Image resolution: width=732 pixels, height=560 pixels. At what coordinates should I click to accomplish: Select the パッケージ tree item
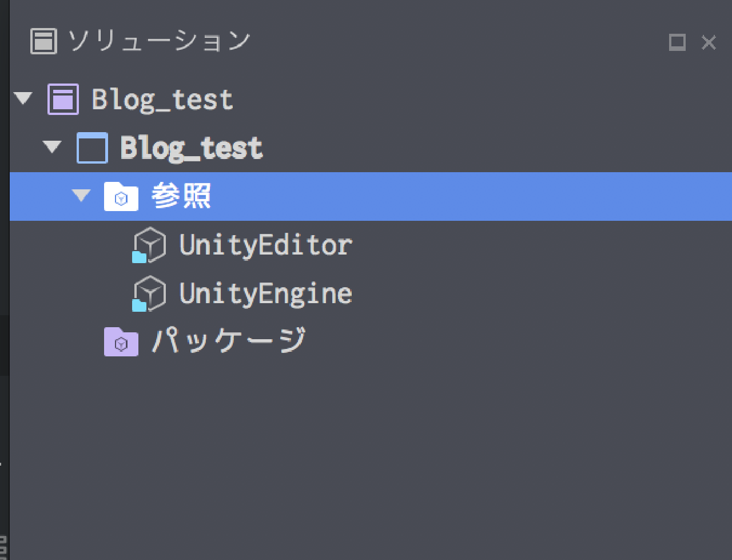[229, 341]
